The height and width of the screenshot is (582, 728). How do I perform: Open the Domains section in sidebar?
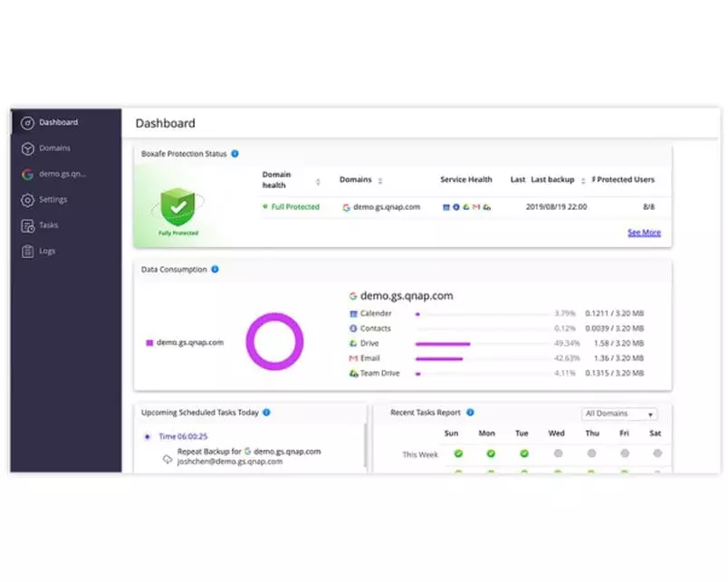tap(27, 148)
